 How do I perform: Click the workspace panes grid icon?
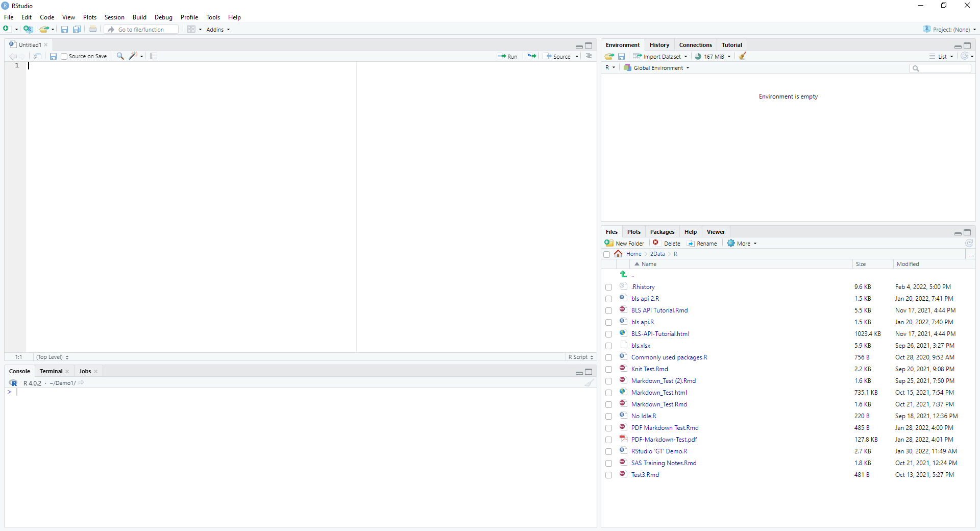(191, 29)
